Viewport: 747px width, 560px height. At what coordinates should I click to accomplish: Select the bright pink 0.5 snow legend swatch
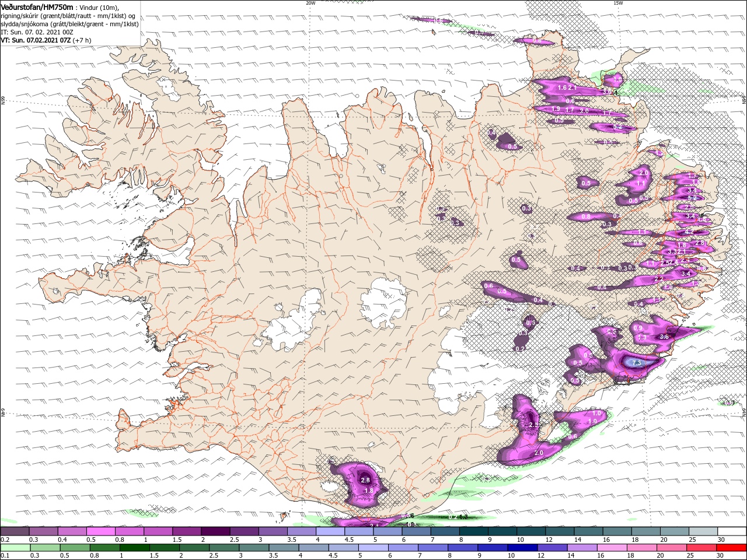pyautogui.click(x=100, y=531)
